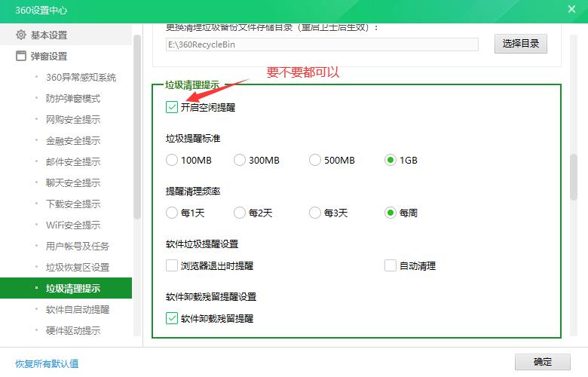Screen dimensions: 588x377
Task: Close the 360设置中心 window
Action: tap(571, 9)
